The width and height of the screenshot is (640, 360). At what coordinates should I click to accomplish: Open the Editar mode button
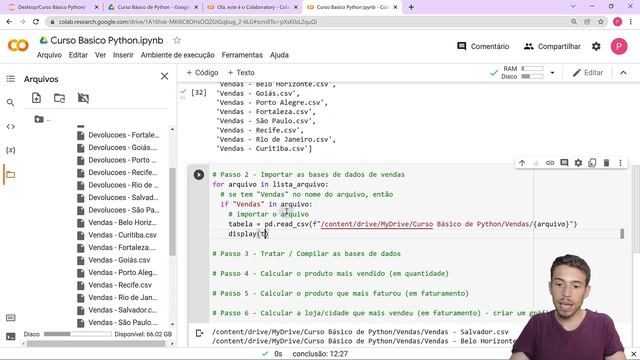tap(588, 73)
